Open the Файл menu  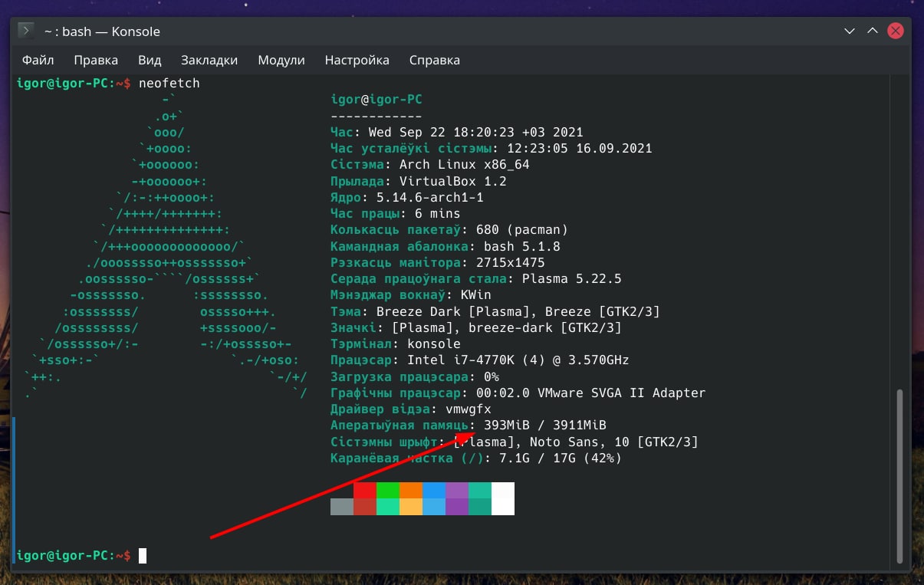[38, 60]
